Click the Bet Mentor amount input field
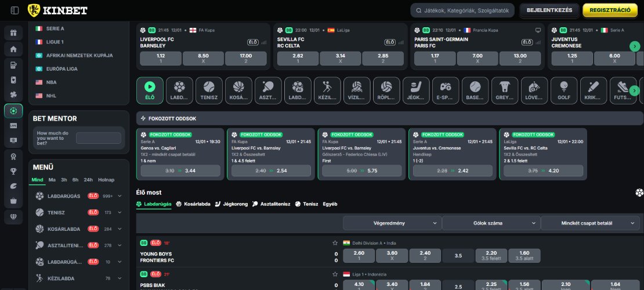This screenshot has height=290, width=644. click(x=99, y=138)
